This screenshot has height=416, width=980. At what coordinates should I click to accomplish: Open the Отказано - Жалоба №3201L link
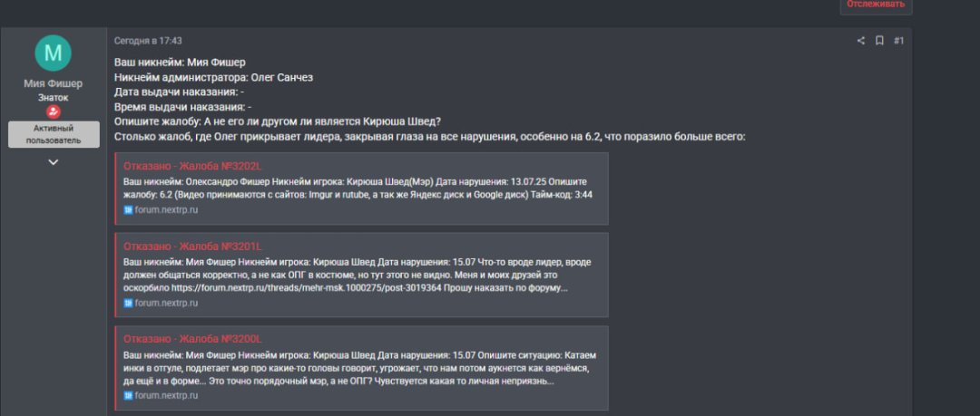click(192, 246)
